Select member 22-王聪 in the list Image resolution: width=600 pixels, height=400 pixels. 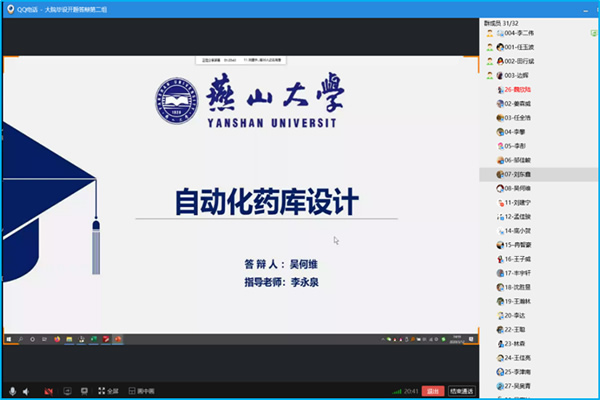tap(522, 328)
